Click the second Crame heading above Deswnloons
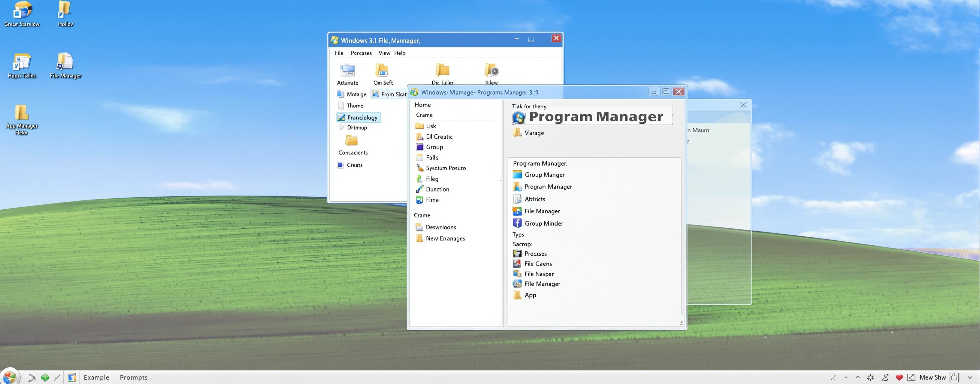Screen dimensions: 980x384 point(422,215)
